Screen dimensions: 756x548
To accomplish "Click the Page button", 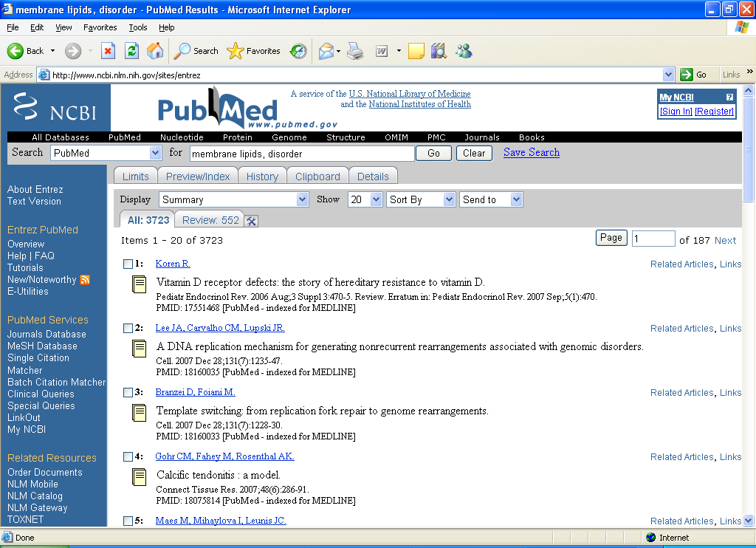I will (x=611, y=238).
